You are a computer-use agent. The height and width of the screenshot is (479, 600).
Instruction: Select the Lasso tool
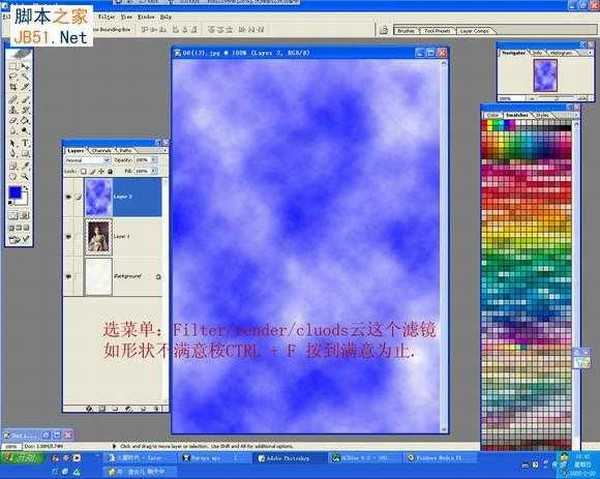coord(13,76)
